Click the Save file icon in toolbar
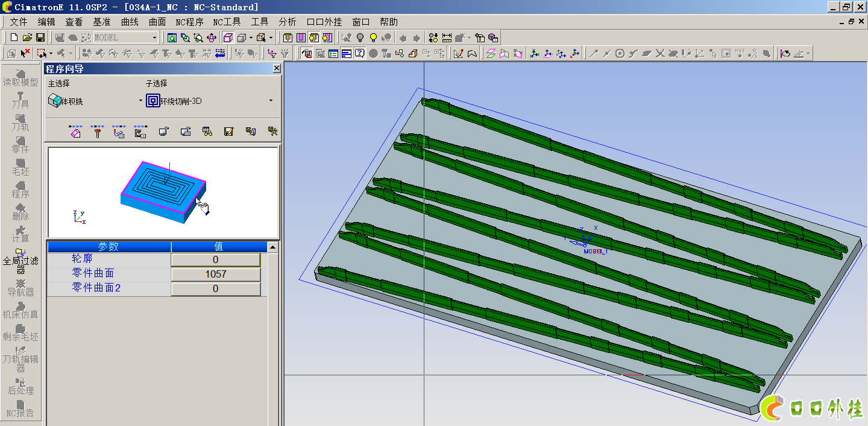 (x=40, y=37)
